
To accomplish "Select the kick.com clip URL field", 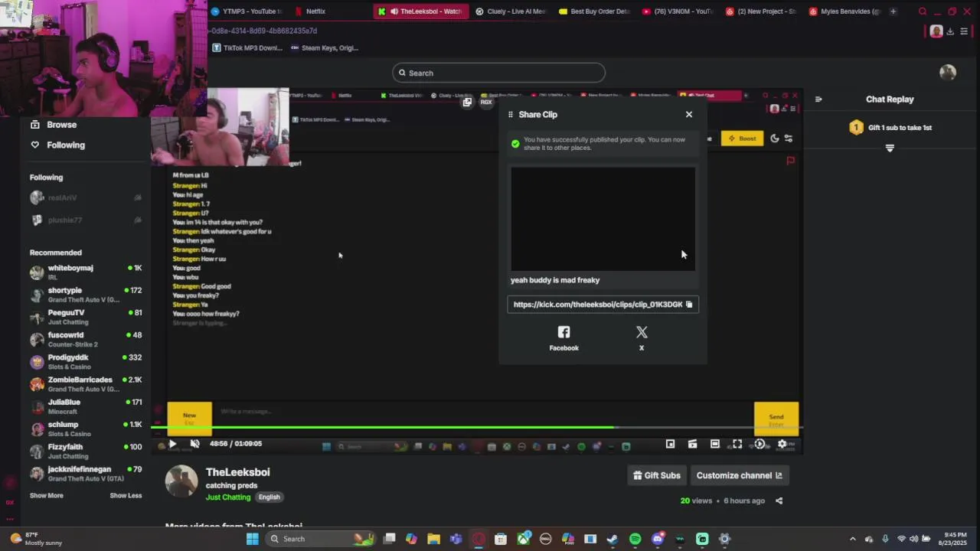I will pyautogui.click(x=603, y=305).
